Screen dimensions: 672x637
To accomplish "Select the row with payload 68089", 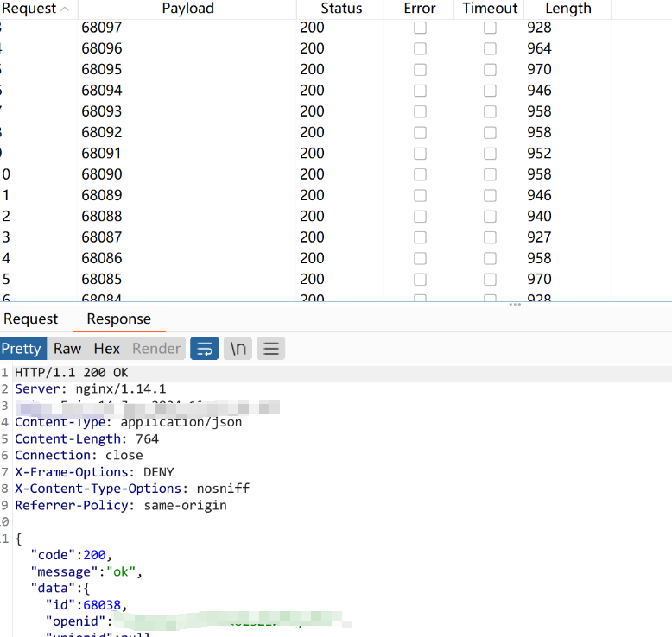I will 336,195.
